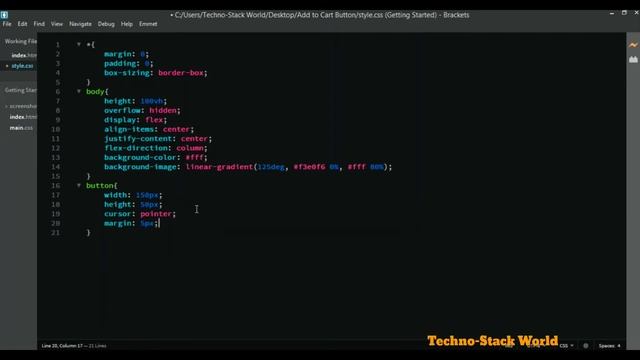640x360 pixels.
Task: Open the Getting Started project dropdown
Action: point(20,90)
